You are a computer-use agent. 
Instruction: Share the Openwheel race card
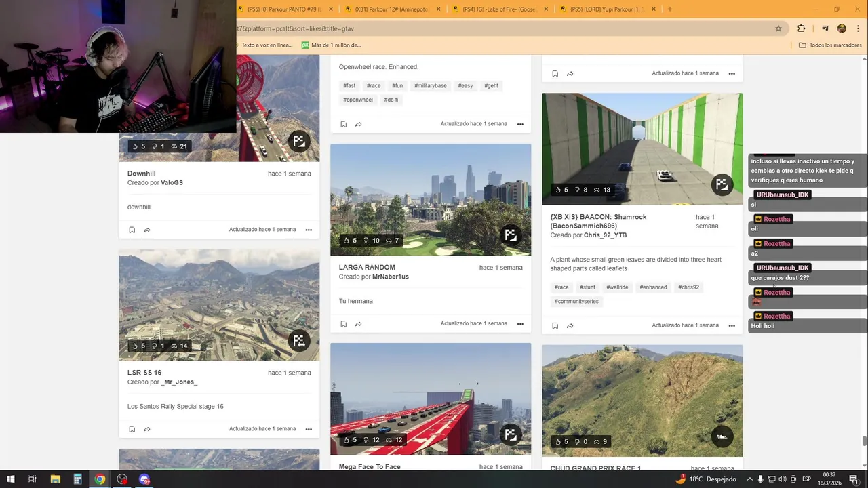coord(358,124)
